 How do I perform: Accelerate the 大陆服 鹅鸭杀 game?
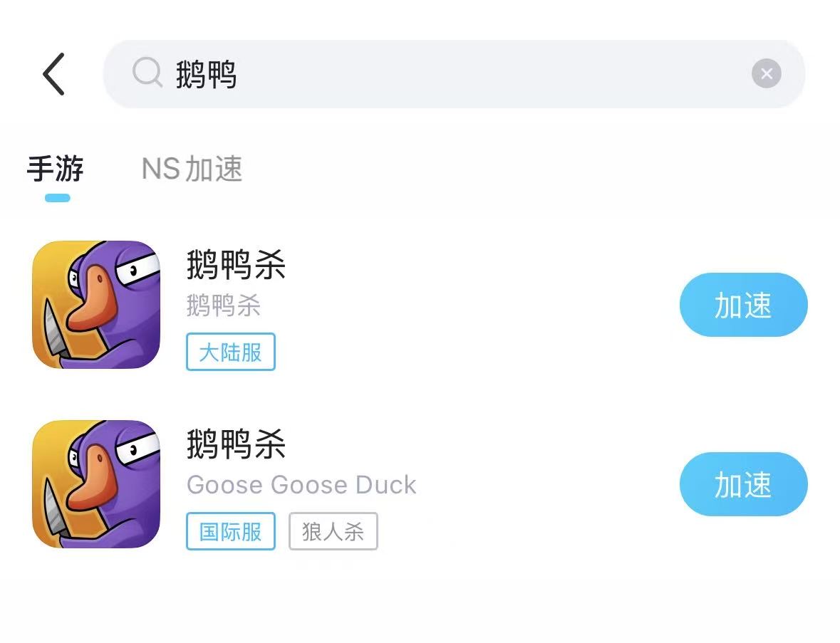(744, 305)
